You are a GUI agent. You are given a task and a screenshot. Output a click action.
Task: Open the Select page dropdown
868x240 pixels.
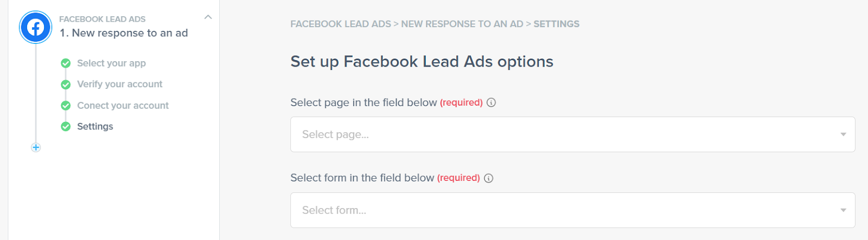coord(572,134)
